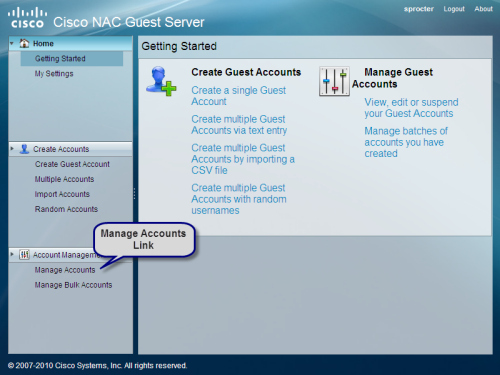Click Create multiple Guest Accounts via text entry

point(239,125)
